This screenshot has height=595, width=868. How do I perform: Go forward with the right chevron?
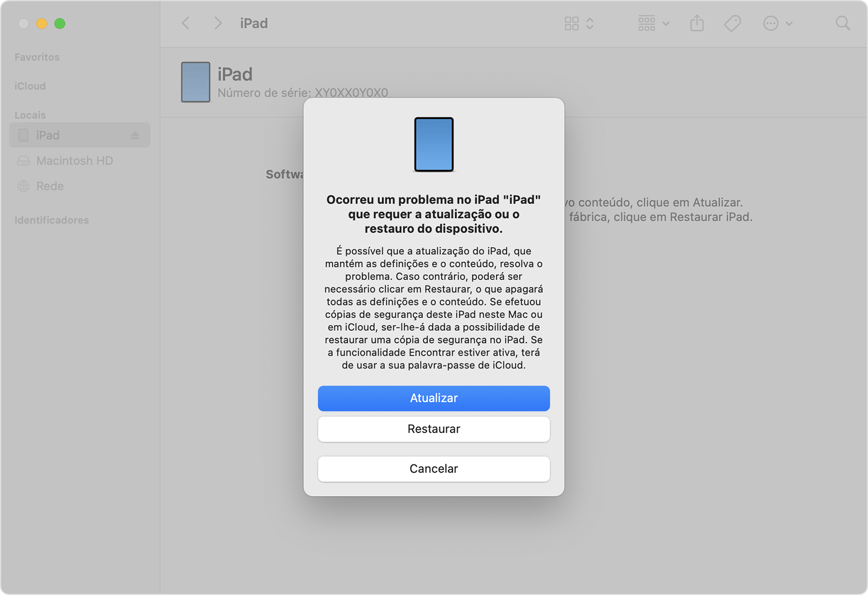pyautogui.click(x=218, y=23)
